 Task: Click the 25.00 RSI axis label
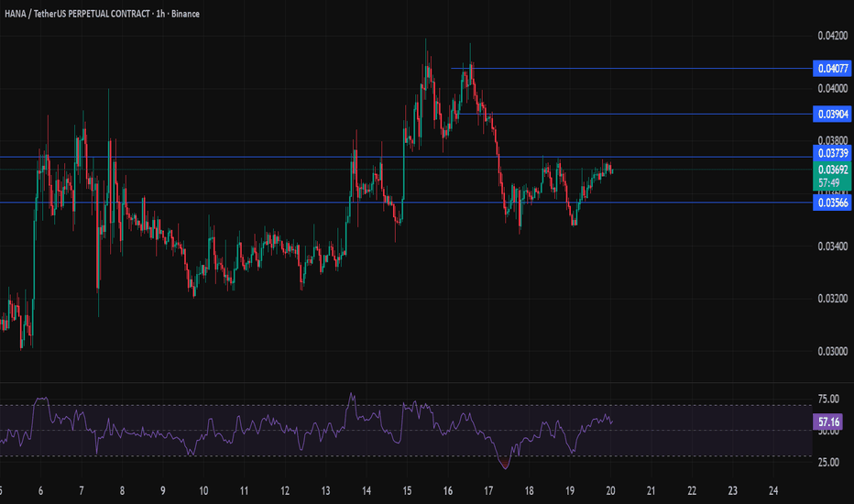pos(828,462)
